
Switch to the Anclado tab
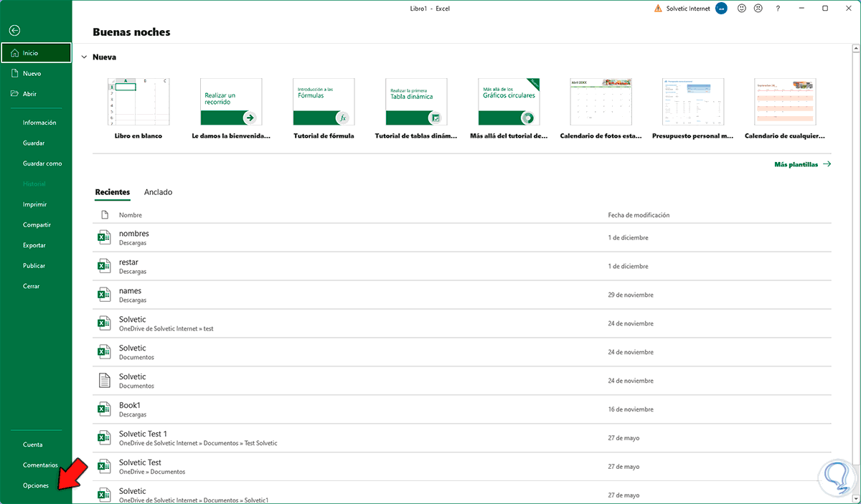(158, 192)
